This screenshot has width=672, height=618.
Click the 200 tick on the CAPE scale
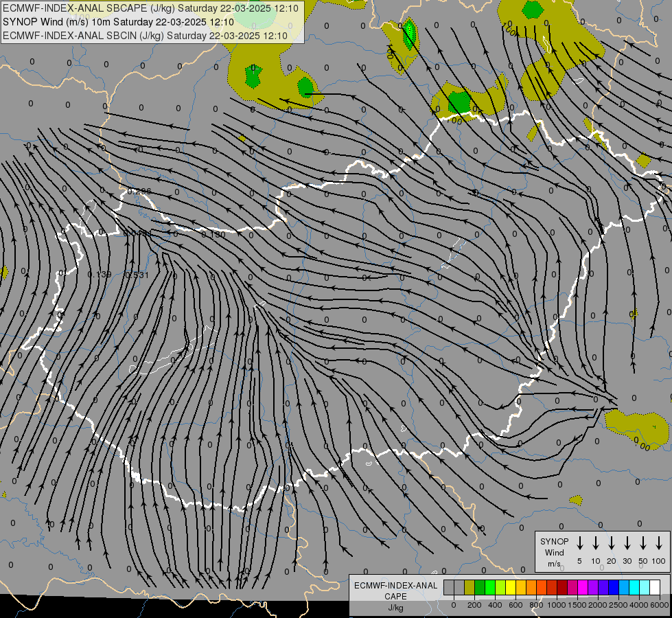click(474, 605)
